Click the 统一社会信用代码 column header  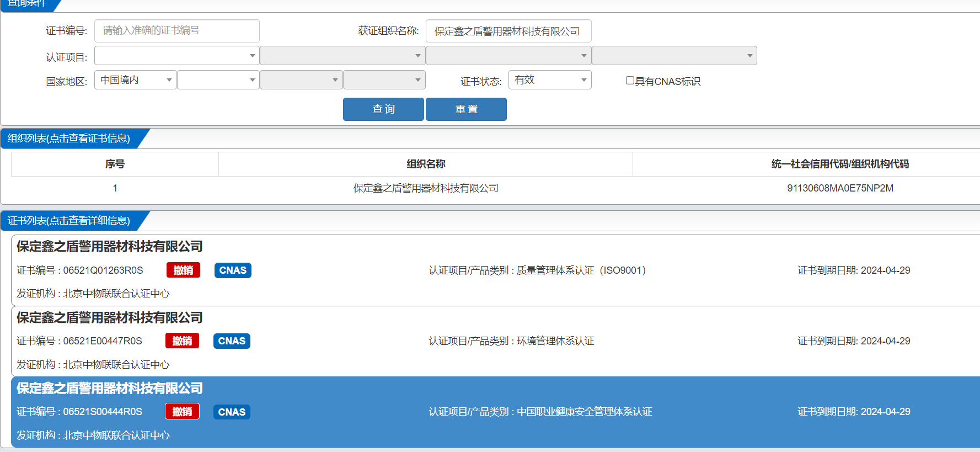pyautogui.click(x=839, y=164)
